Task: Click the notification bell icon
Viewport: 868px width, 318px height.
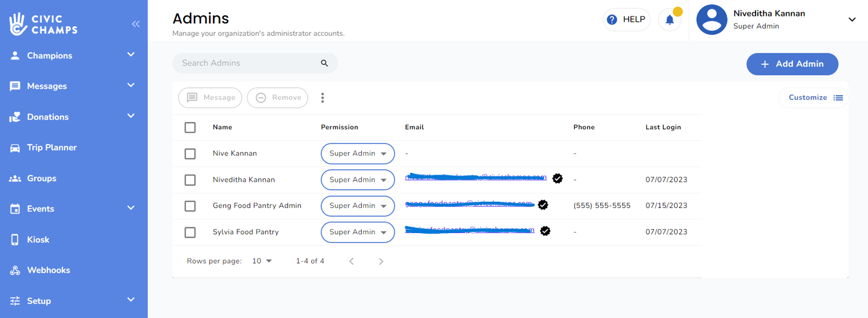Action: point(669,20)
